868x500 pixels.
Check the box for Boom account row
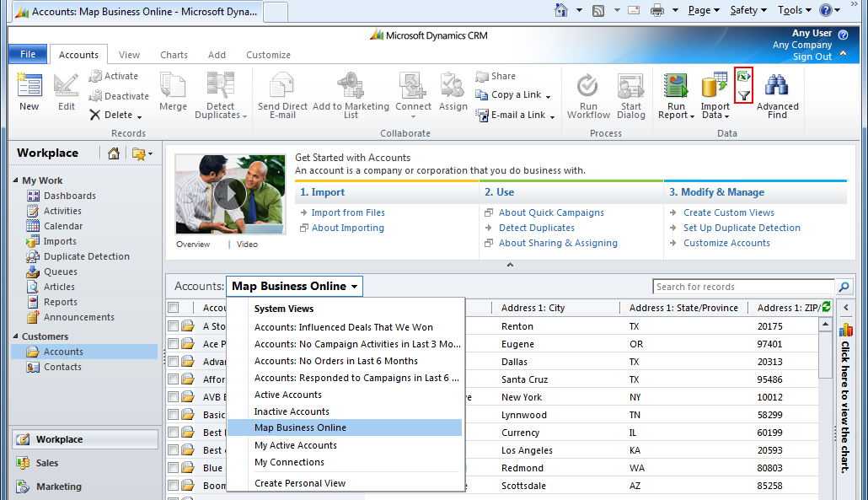(174, 486)
